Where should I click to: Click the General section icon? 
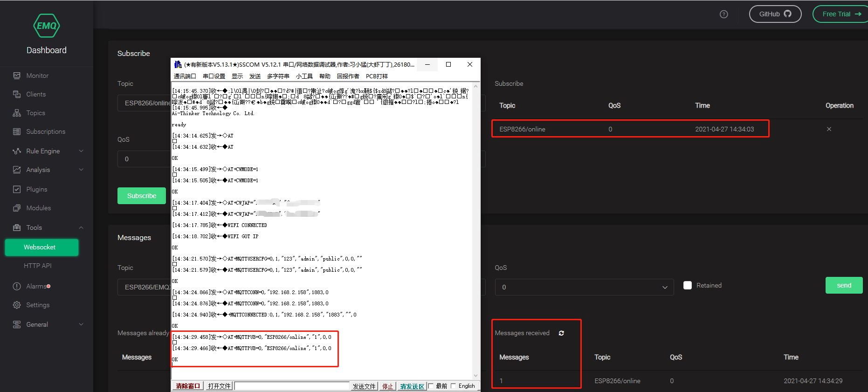pos(17,324)
